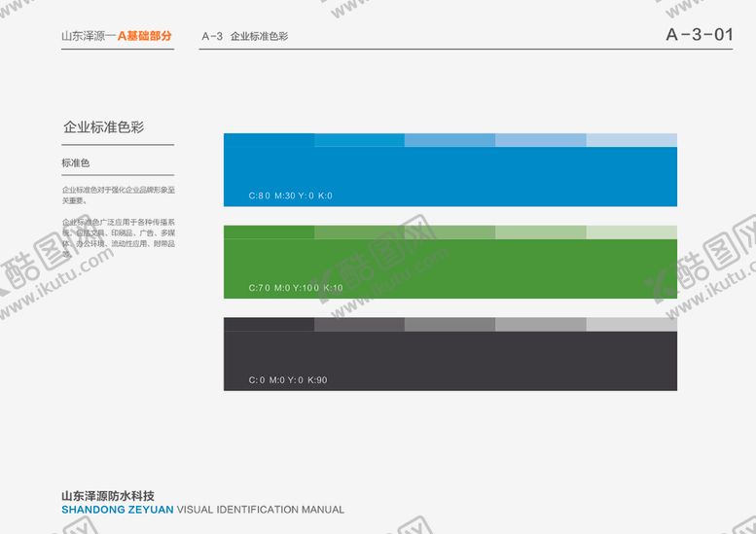Select the lightest gray tint swatch
Image resolution: width=756 pixels, height=534 pixels.
click(631, 324)
